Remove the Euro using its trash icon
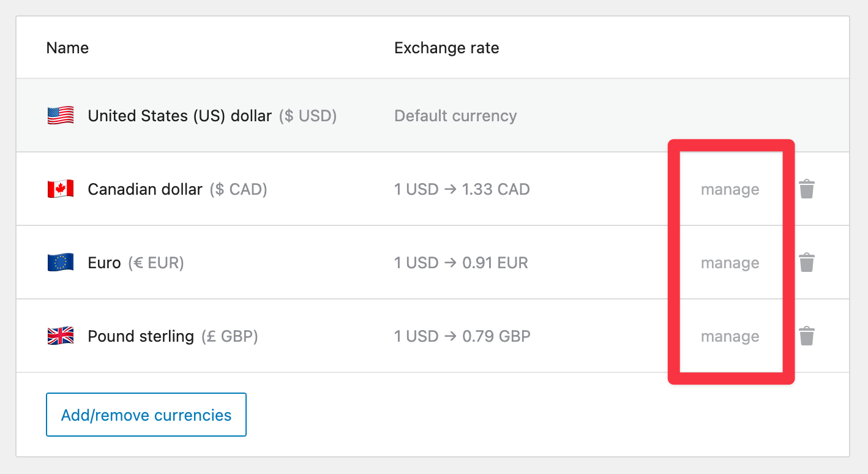Viewport: 868px width, 474px height. tap(807, 262)
